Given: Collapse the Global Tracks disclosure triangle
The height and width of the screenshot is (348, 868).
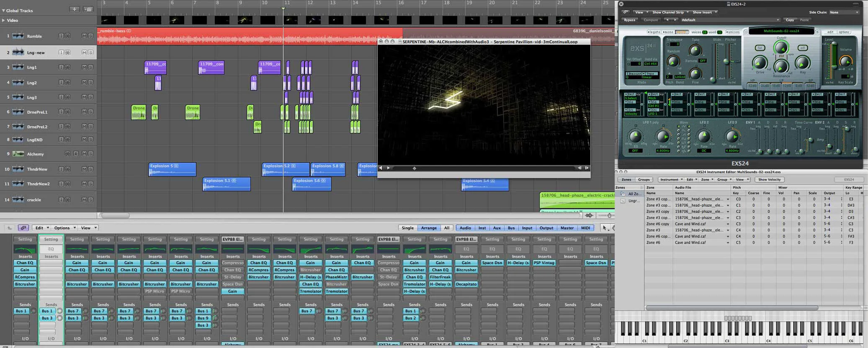Looking at the screenshot, I should pos(3,10).
